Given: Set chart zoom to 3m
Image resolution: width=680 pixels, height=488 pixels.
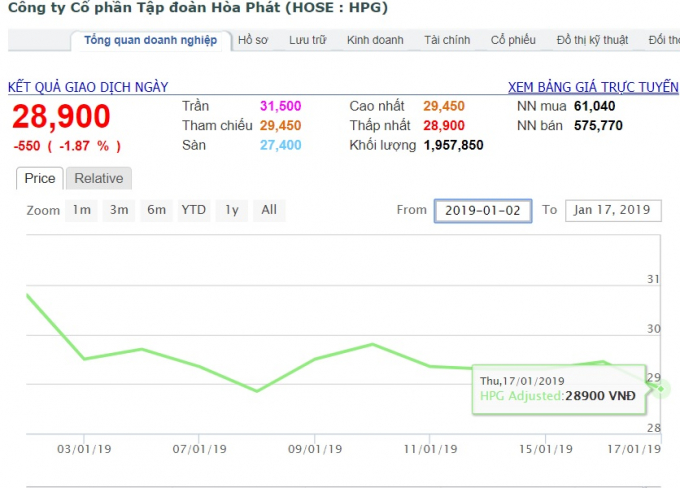Looking at the screenshot, I should click(120, 210).
